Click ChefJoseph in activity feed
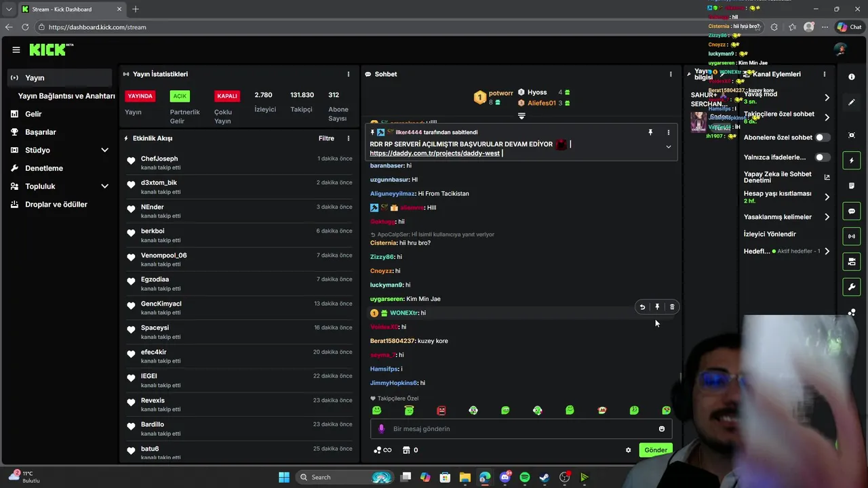The width and height of the screenshot is (868, 488). 159,159
